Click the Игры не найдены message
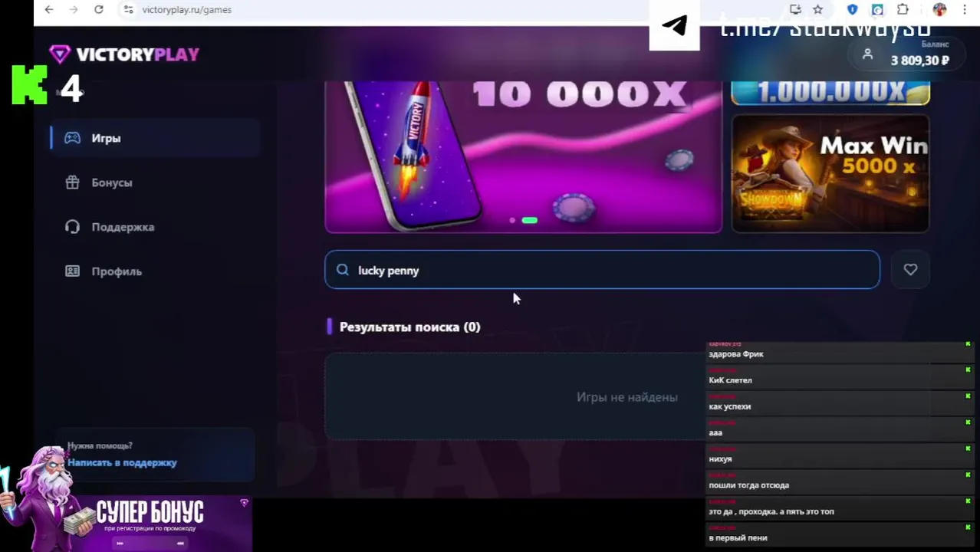This screenshot has height=552, width=980. pyautogui.click(x=627, y=397)
